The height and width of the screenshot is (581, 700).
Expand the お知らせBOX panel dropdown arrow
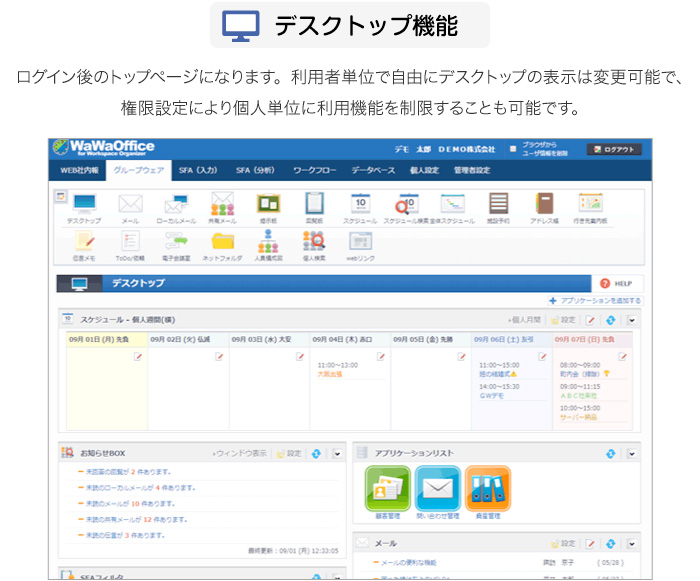pos(337,453)
